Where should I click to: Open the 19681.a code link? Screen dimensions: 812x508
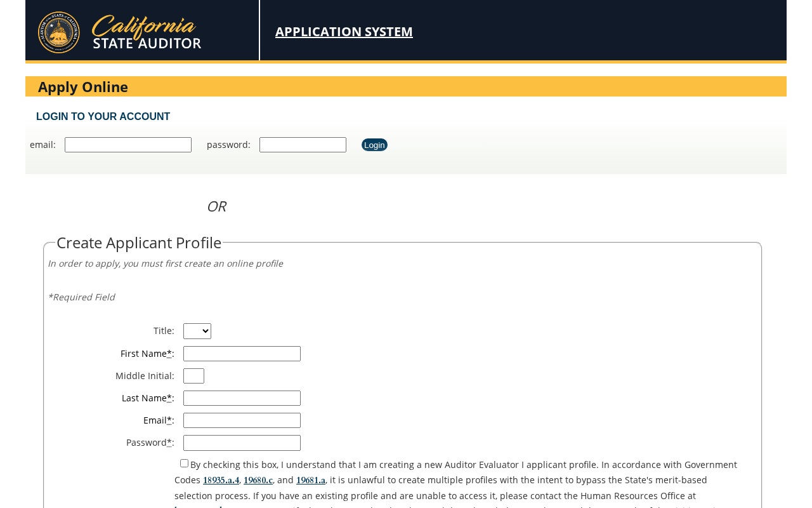tap(311, 480)
